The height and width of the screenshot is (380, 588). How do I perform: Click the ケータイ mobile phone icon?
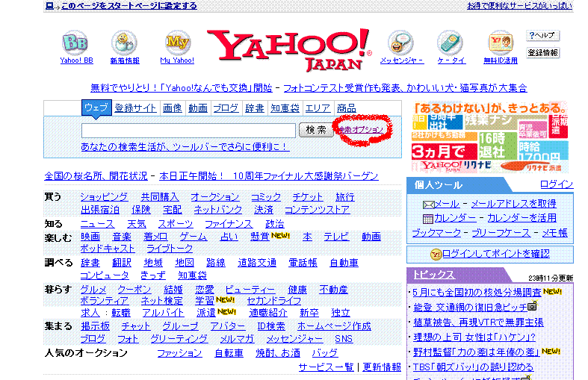[x=451, y=43]
